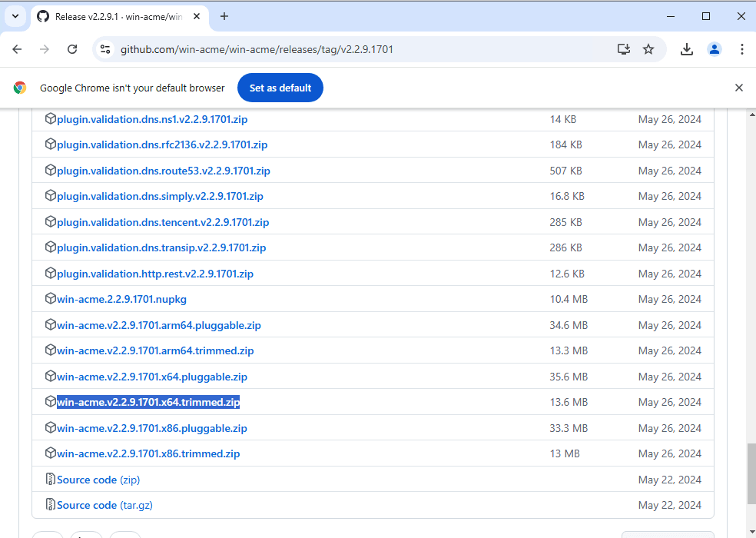Click the address bar URL field
The image size is (756, 538).
(x=356, y=49)
